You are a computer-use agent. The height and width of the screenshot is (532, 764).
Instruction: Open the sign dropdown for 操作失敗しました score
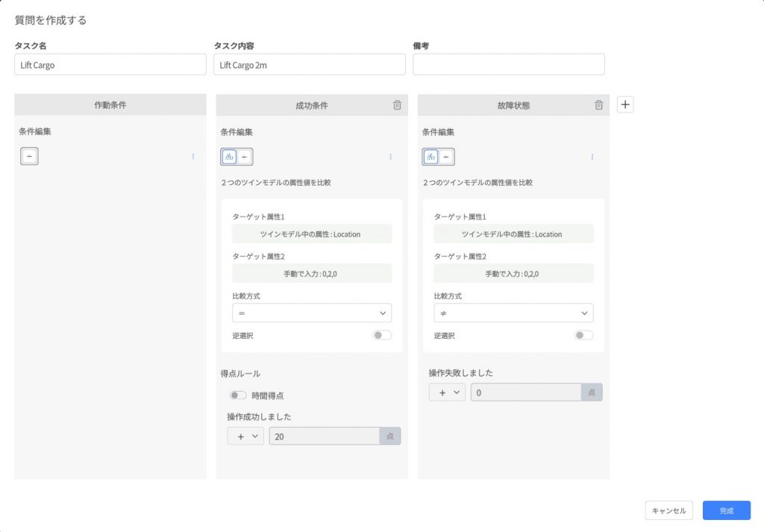(x=447, y=392)
